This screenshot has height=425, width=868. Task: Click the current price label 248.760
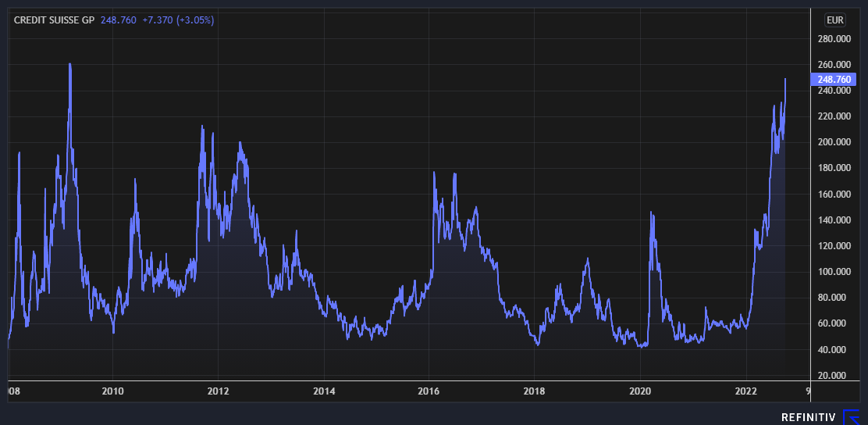tap(834, 79)
